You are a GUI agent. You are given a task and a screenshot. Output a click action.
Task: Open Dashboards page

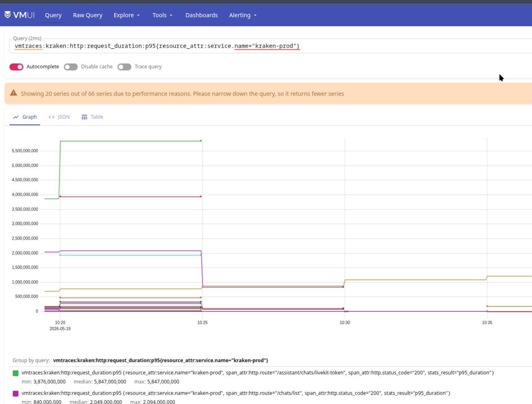(x=201, y=15)
